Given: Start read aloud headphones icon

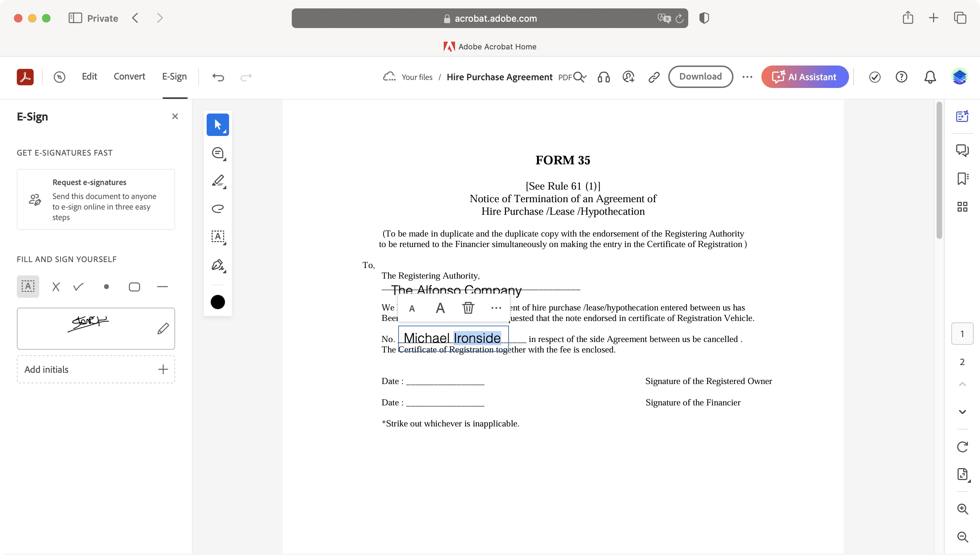Looking at the screenshot, I should click(x=603, y=77).
